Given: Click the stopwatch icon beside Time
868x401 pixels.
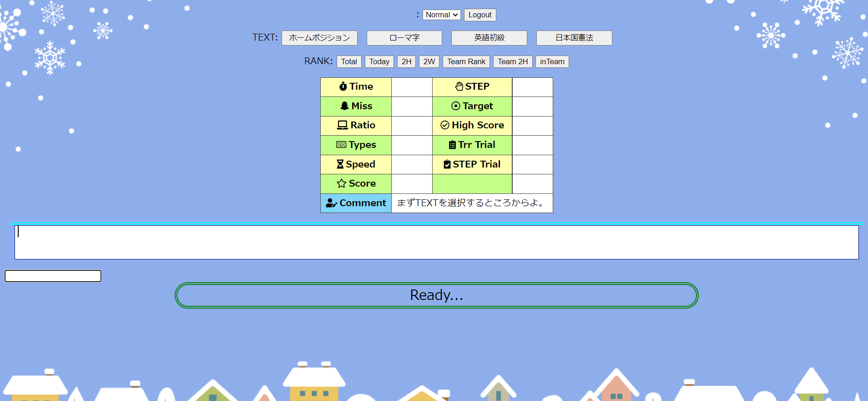Looking at the screenshot, I should pyautogui.click(x=343, y=86).
